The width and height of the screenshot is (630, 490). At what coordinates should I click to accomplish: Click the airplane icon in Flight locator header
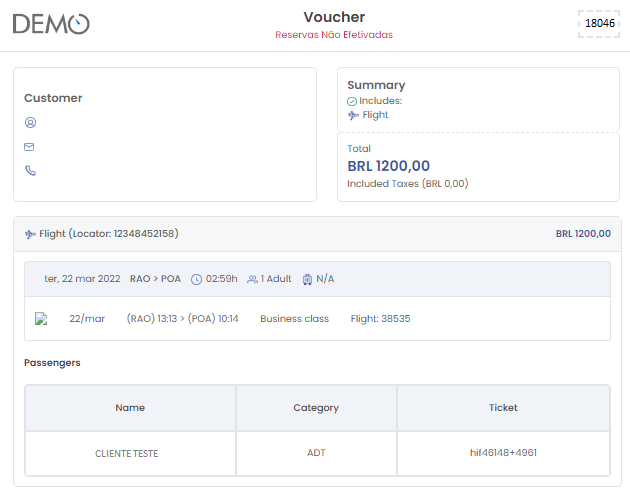tap(31, 234)
